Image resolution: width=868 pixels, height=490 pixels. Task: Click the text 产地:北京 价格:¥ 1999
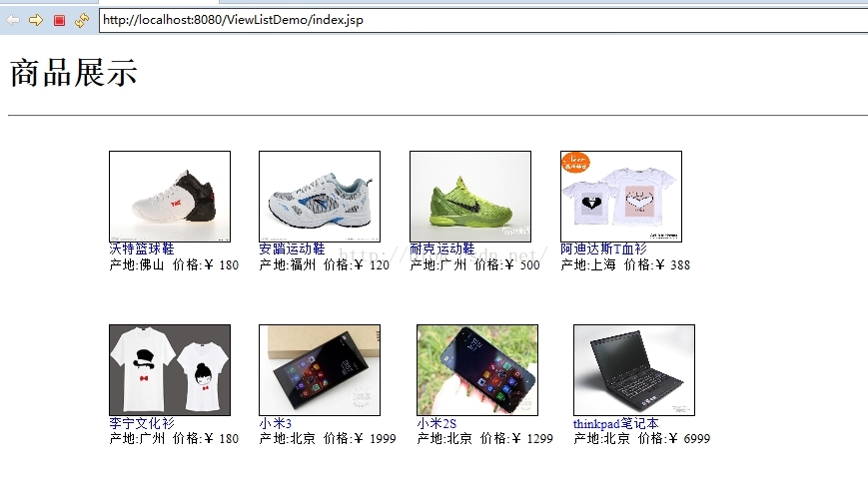(328, 438)
